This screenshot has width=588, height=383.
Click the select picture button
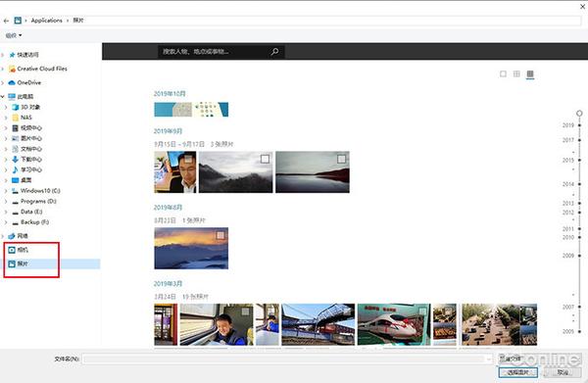point(517,372)
